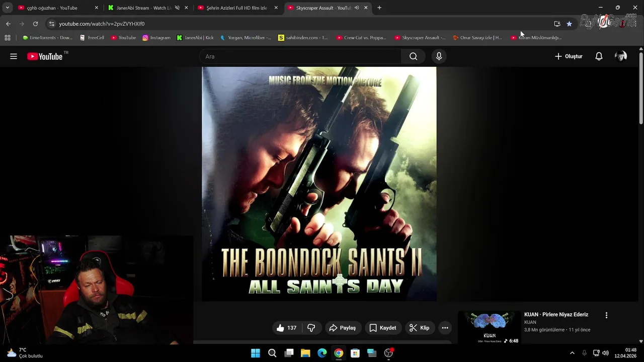Open Microsoft Store from taskbar
Image resolution: width=644 pixels, height=362 pixels.
(355, 353)
